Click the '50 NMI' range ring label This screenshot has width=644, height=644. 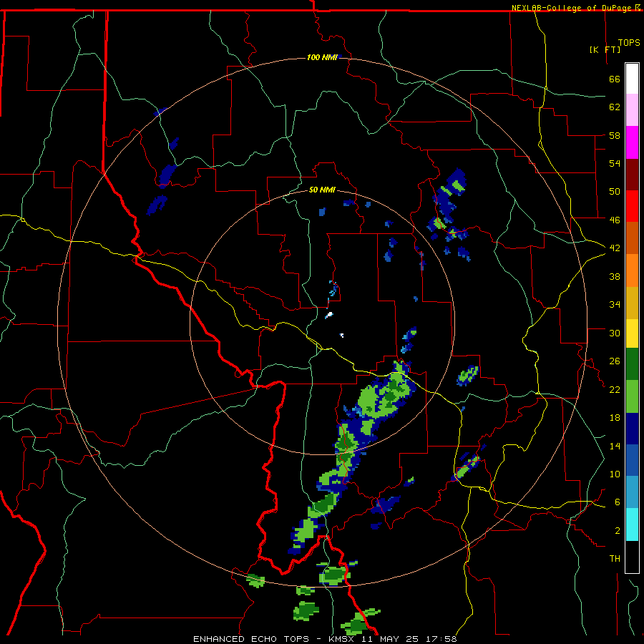coord(322,190)
